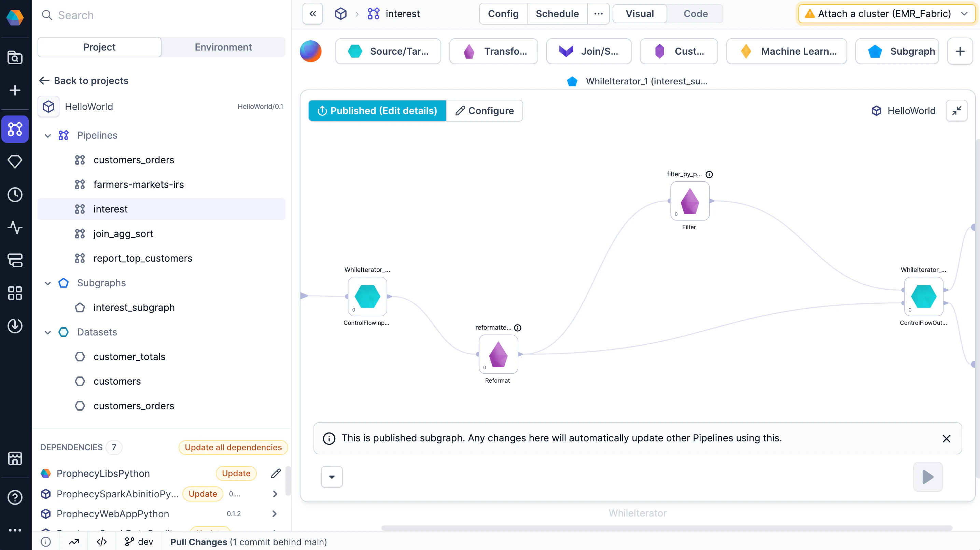Open the Help question mark icon
This screenshot has height=550, width=980.
(15, 497)
